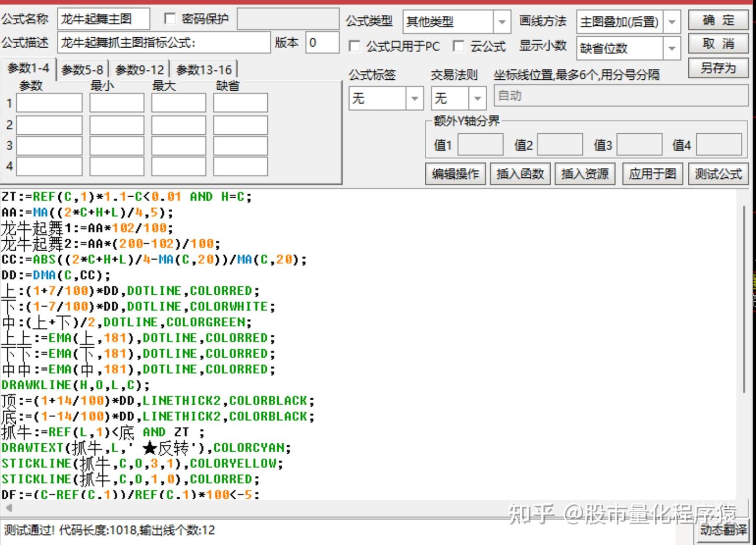
Task: Click the 最大 field in parameter row 4
Action: point(178,166)
